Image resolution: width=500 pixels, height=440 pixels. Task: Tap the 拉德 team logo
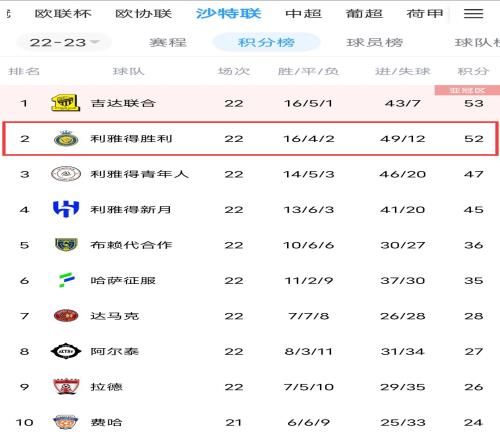66,387
